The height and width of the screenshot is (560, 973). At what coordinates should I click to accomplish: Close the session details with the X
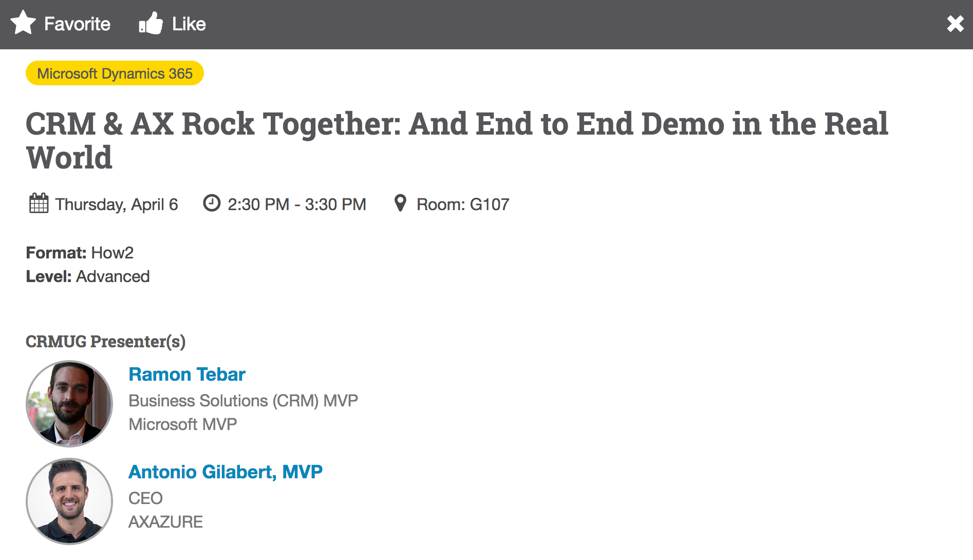[955, 24]
